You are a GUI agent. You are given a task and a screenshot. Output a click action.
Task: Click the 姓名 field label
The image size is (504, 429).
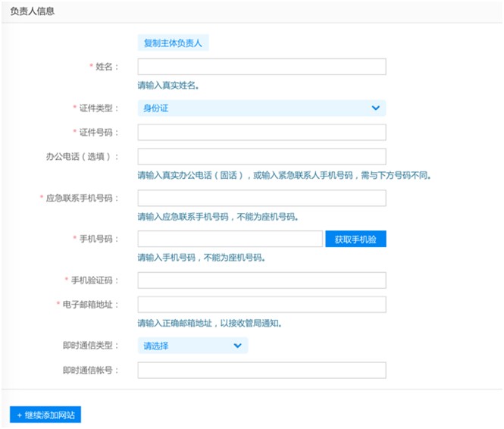pos(106,67)
